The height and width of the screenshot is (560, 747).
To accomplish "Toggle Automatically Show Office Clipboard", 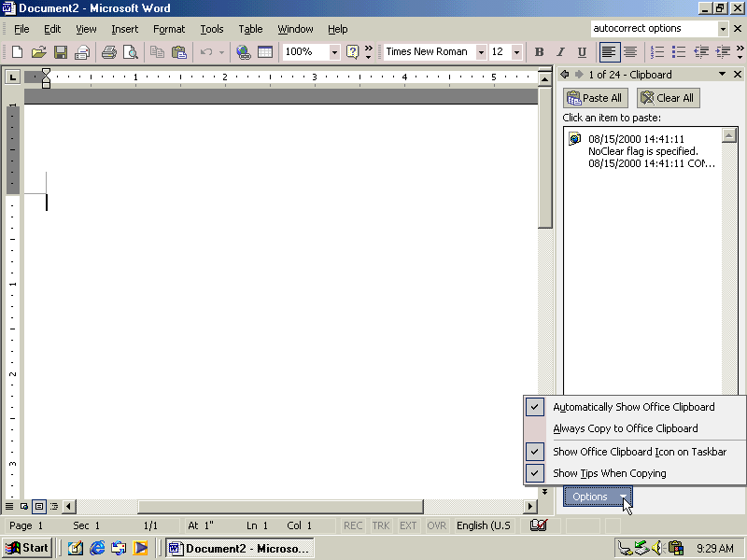I will (x=633, y=407).
